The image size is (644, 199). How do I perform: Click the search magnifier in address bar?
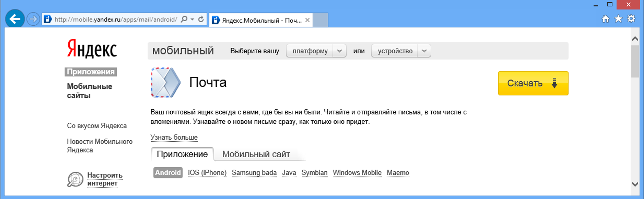click(x=184, y=19)
